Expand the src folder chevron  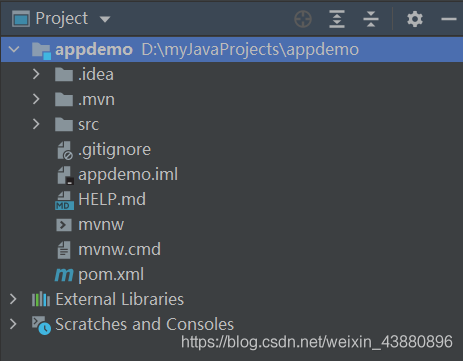[x=36, y=124]
